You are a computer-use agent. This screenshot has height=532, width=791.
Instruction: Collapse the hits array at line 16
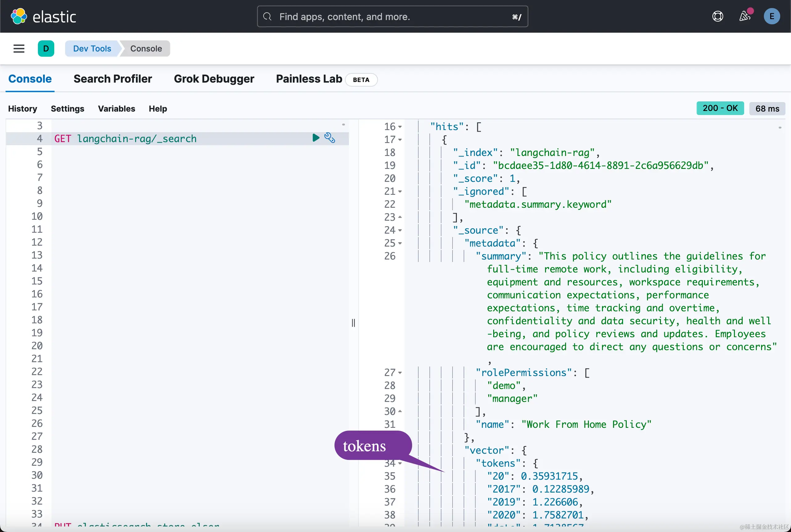(400, 127)
